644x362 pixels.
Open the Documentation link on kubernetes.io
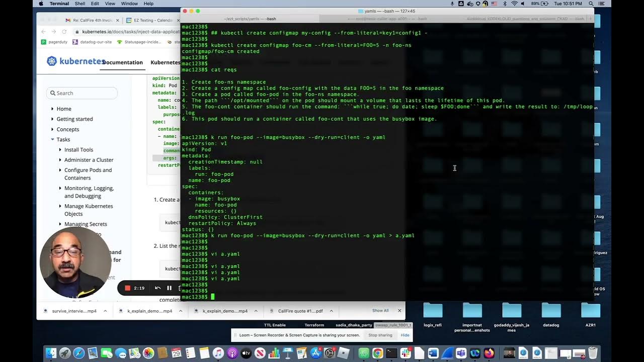(122, 62)
